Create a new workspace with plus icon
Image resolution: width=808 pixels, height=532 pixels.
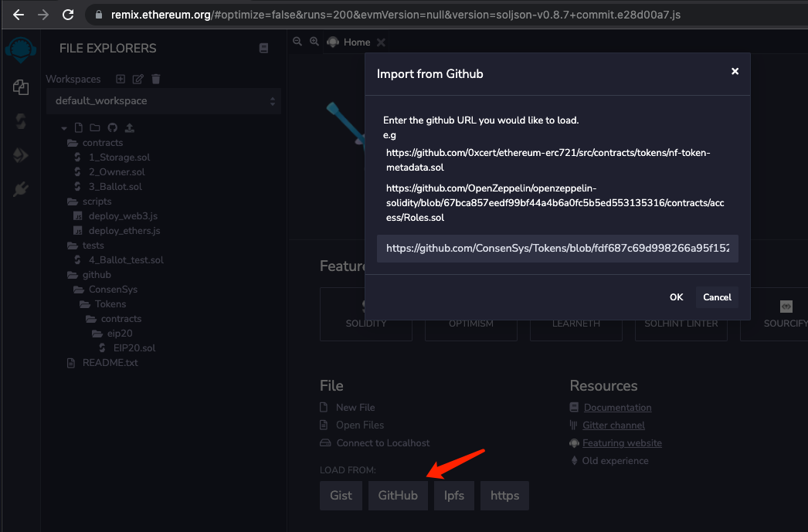pos(120,79)
